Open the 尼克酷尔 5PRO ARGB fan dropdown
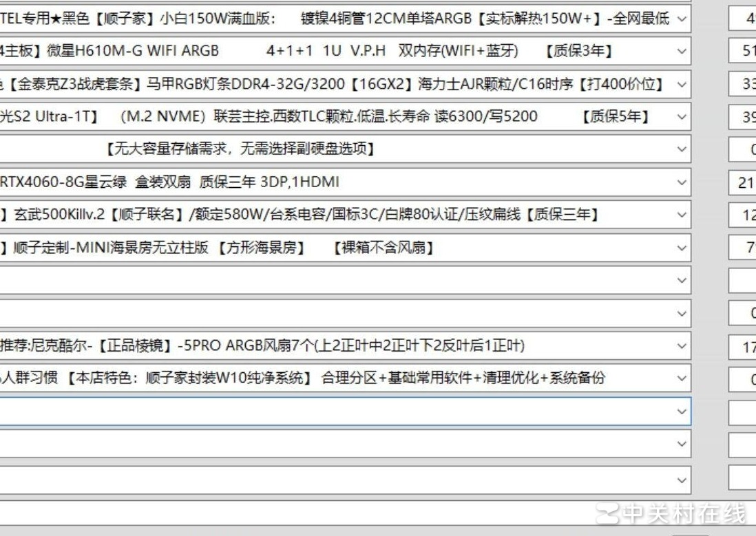Image resolution: width=756 pixels, height=536 pixels. click(681, 346)
